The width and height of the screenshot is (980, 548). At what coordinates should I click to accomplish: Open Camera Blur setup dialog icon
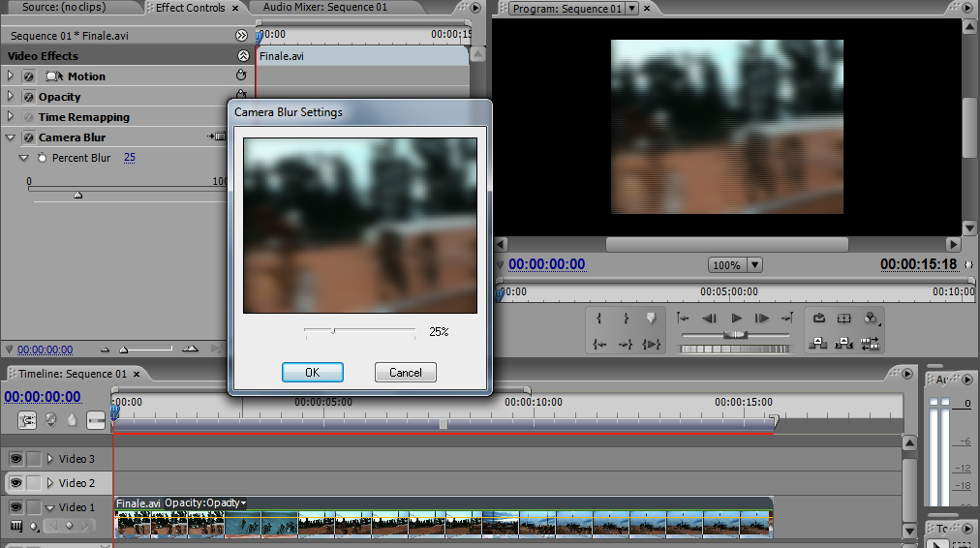216,137
